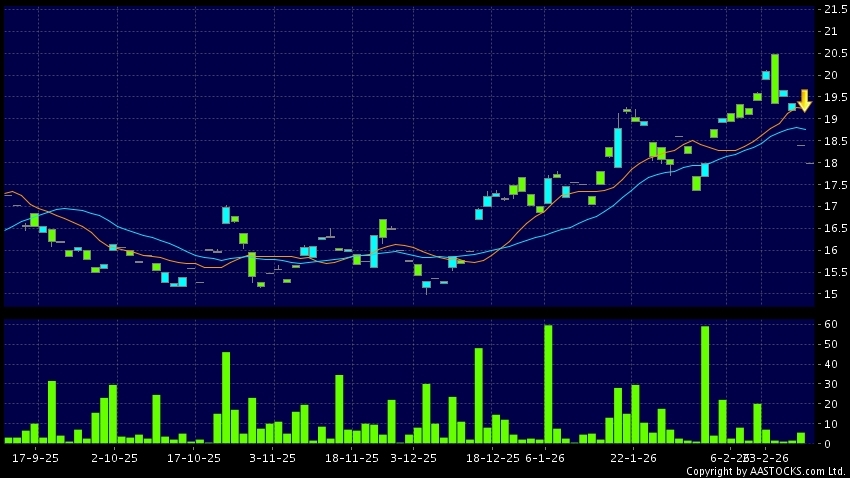Select the 18-11-25 date label
This screenshot has height=478, width=850.
pyautogui.click(x=351, y=457)
